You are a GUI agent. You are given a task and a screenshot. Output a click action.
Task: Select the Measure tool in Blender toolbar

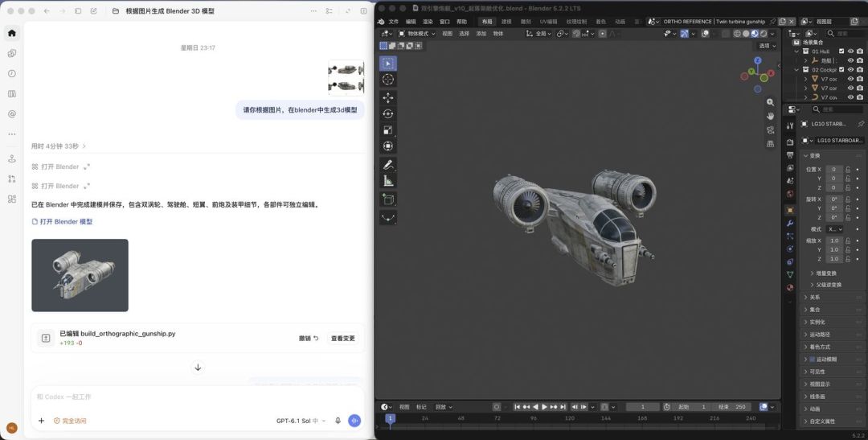click(x=387, y=181)
